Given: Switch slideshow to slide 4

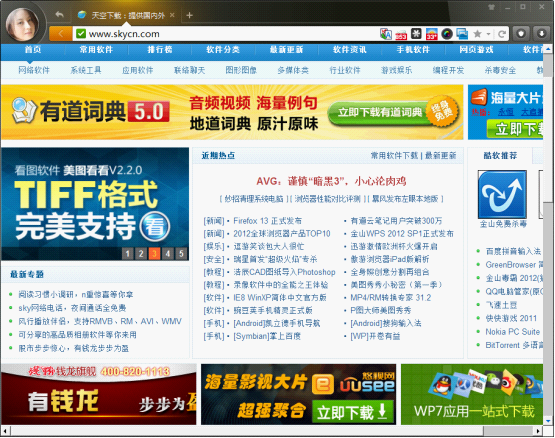Looking at the screenshot, I should click(168, 253).
